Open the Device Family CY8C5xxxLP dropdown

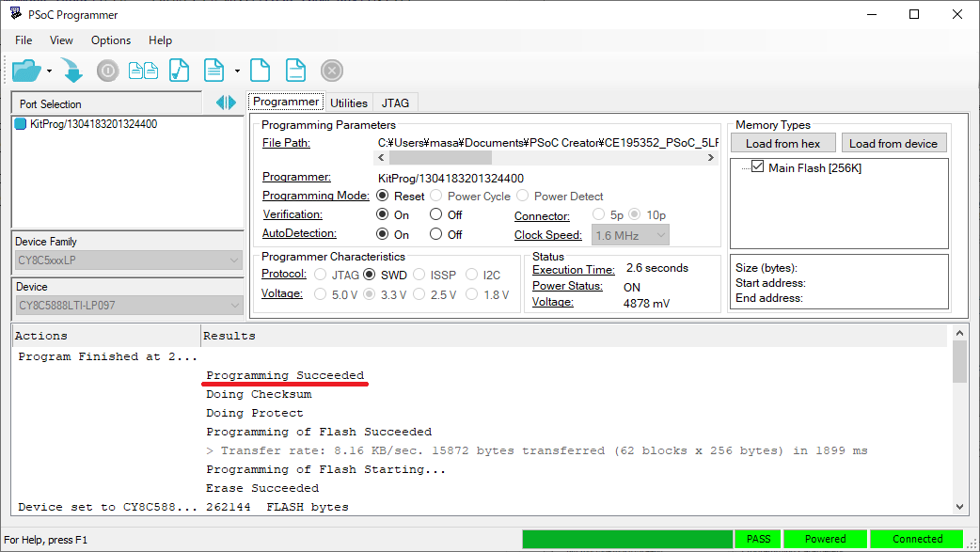pos(129,260)
